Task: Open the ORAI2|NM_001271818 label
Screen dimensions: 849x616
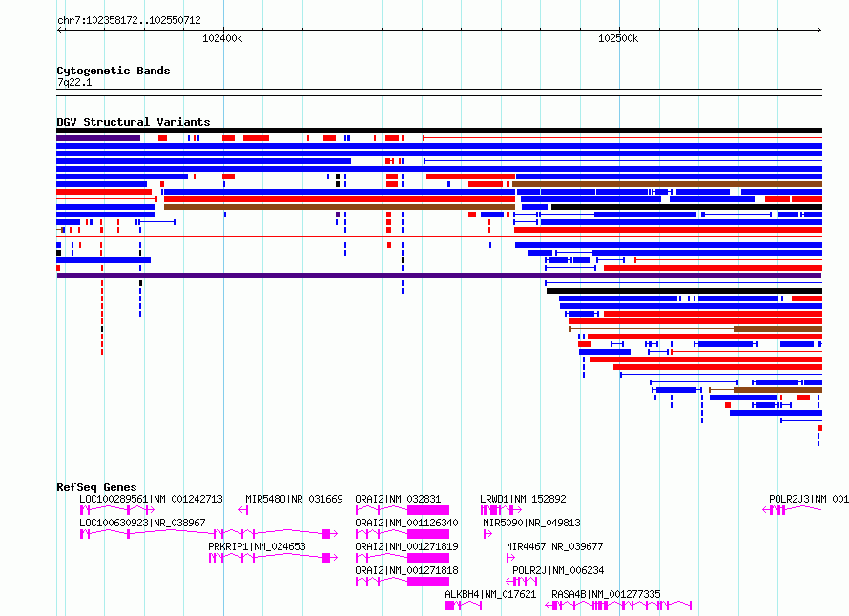Action: click(406, 570)
